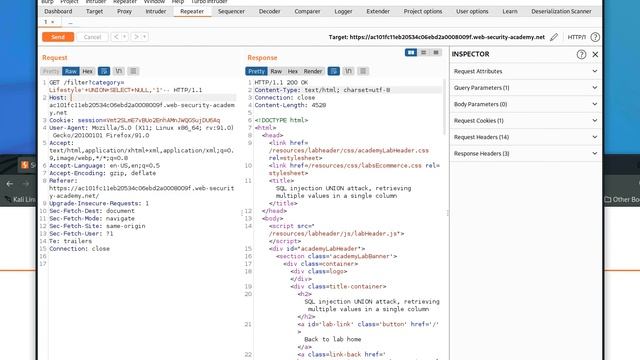Screen dimensions: 640x360
Task: Switch Request view to Raw
Action: [71, 71]
